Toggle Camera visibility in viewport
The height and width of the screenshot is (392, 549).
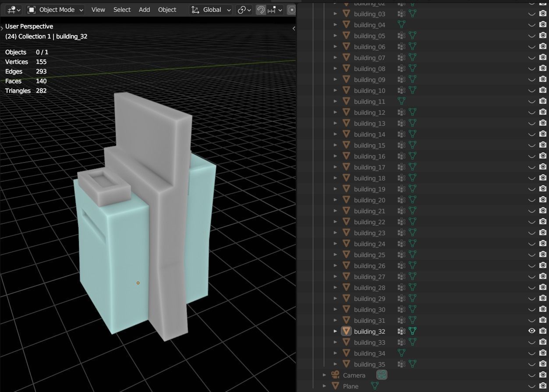(531, 375)
